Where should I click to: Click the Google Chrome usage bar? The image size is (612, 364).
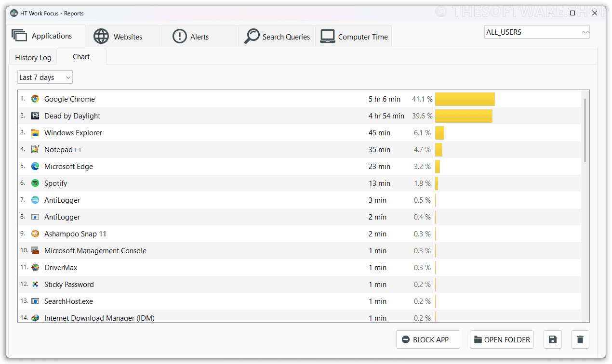[465, 99]
